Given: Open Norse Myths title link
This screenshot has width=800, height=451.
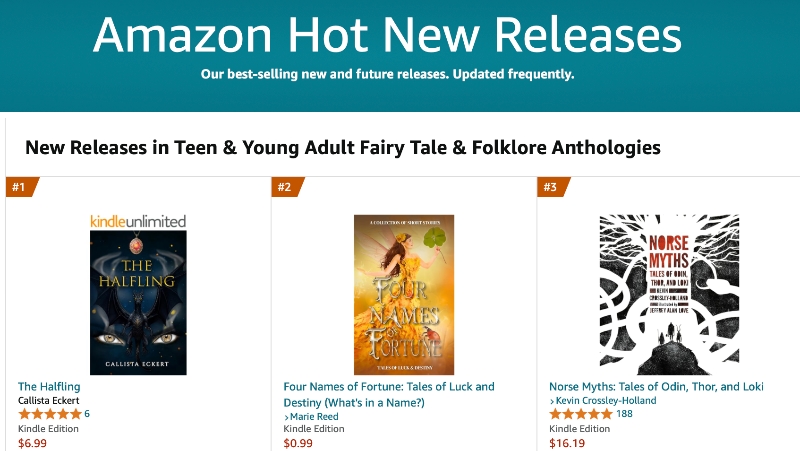Looking at the screenshot, I should [x=656, y=387].
